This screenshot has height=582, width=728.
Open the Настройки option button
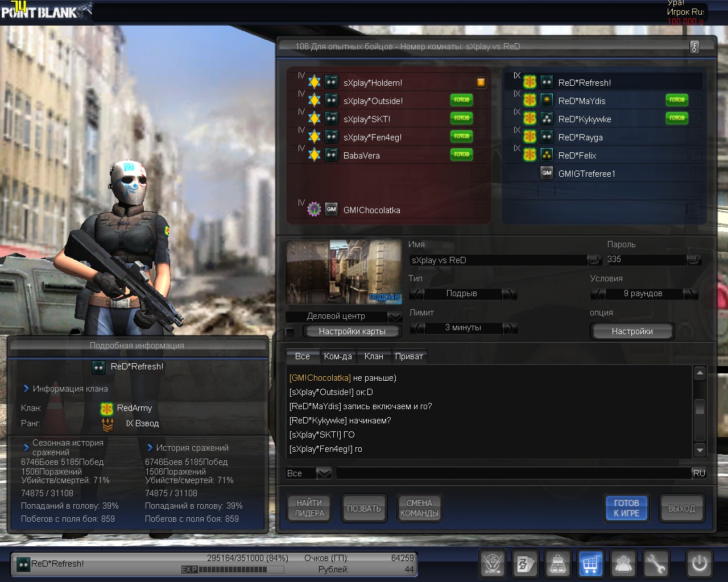tap(632, 331)
